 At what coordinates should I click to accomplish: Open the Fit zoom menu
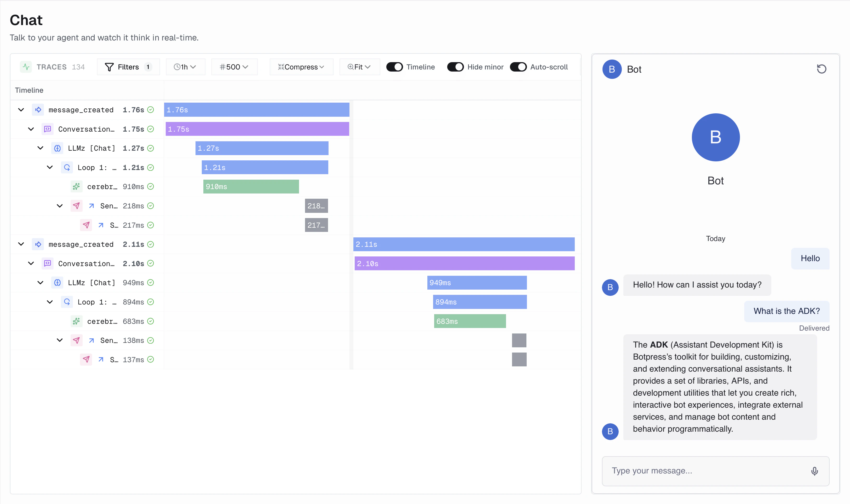pos(359,67)
